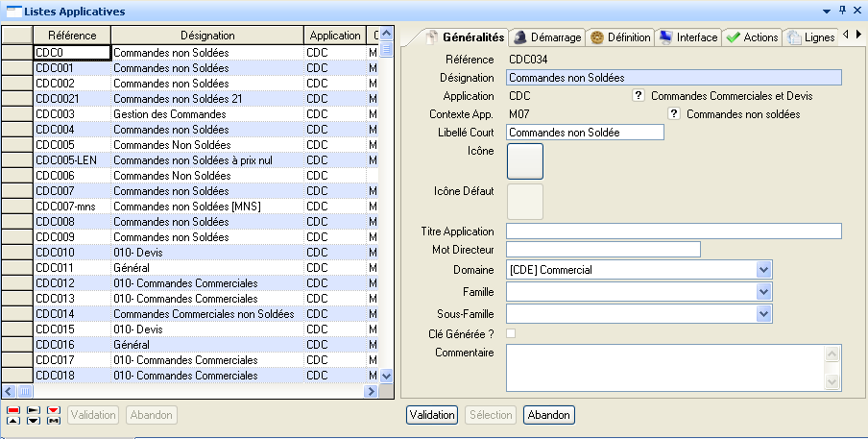Image resolution: width=868 pixels, height=439 pixels.
Task: Open the Domaine dropdown
Action: [764, 270]
